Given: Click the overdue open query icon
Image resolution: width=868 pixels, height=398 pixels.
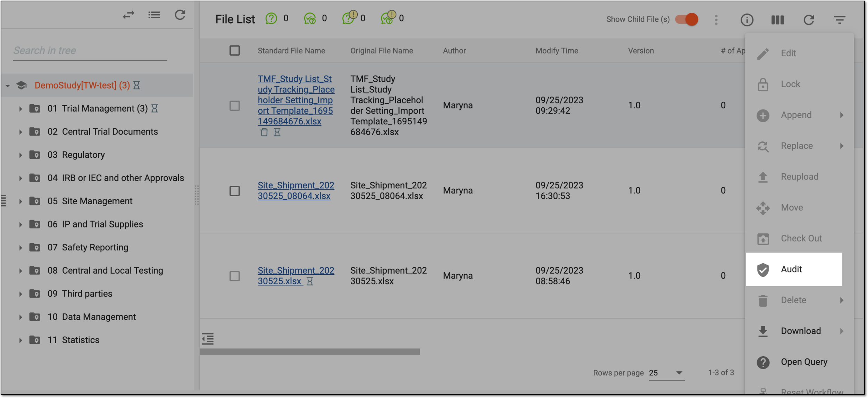Looking at the screenshot, I should point(349,17).
